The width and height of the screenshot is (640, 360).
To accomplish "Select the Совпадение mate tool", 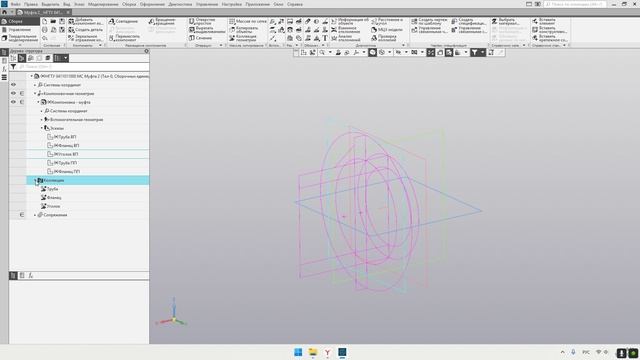I will pyautogui.click(x=123, y=21).
